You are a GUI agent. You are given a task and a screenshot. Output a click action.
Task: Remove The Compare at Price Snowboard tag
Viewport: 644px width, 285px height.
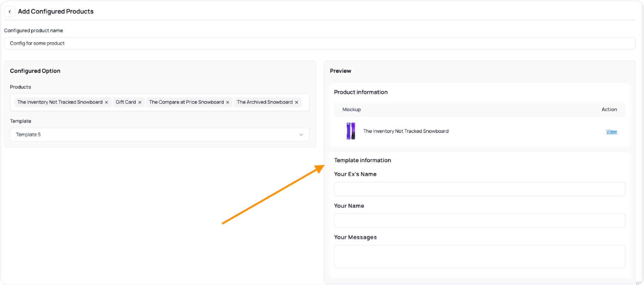(228, 102)
